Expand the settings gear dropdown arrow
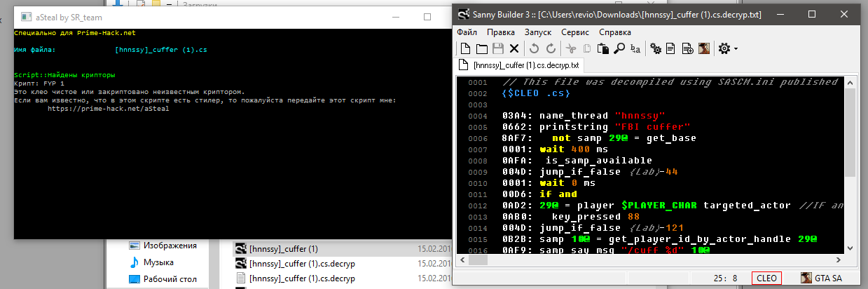This screenshot has height=289, width=868. coord(736,49)
